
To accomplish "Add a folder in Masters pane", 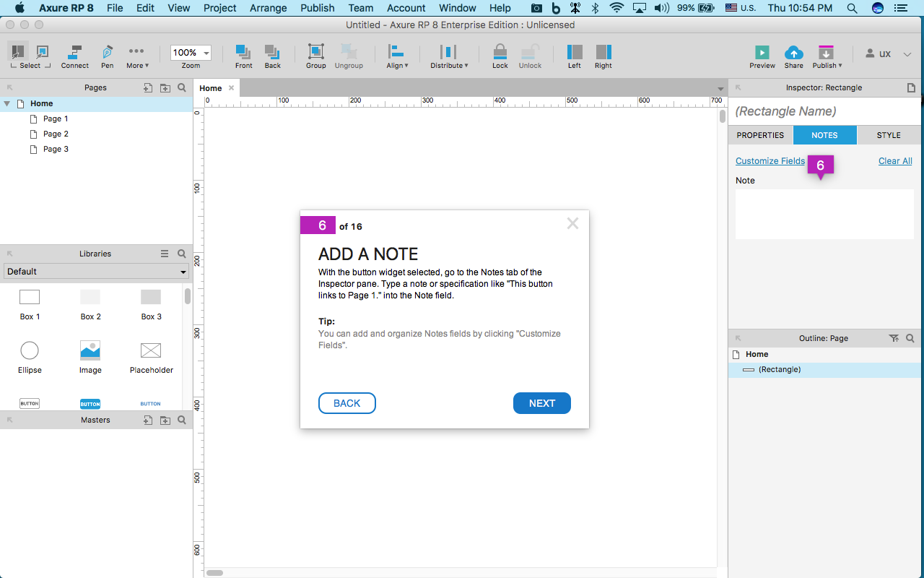I will (165, 420).
